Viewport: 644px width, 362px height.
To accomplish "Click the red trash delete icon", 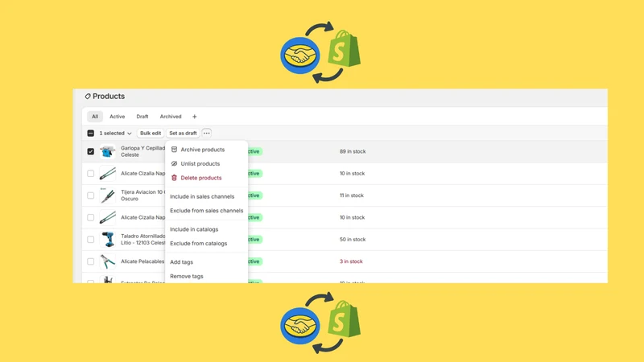I will pyautogui.click(x=174, y=178).
